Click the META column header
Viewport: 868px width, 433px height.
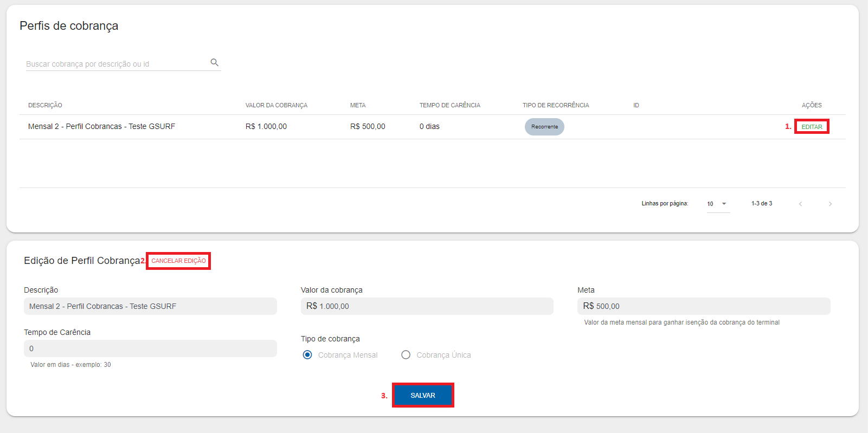(358, 105)
